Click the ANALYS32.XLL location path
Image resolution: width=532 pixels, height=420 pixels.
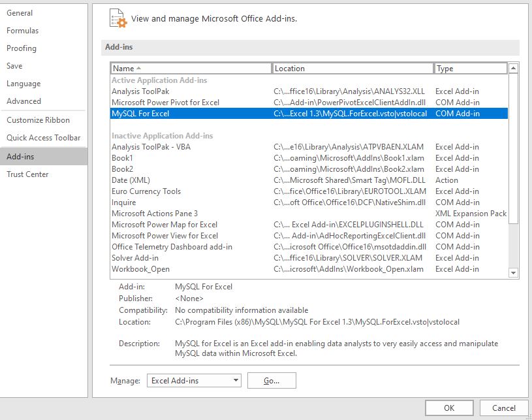349,91
